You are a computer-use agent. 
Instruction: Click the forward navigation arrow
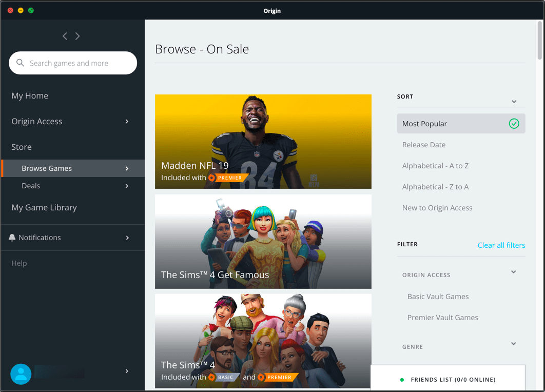click(77, 36)
